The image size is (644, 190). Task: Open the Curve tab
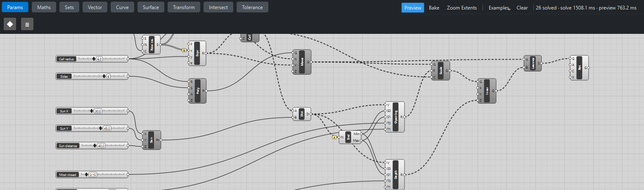pyautogui.click(x=122, y=7)
